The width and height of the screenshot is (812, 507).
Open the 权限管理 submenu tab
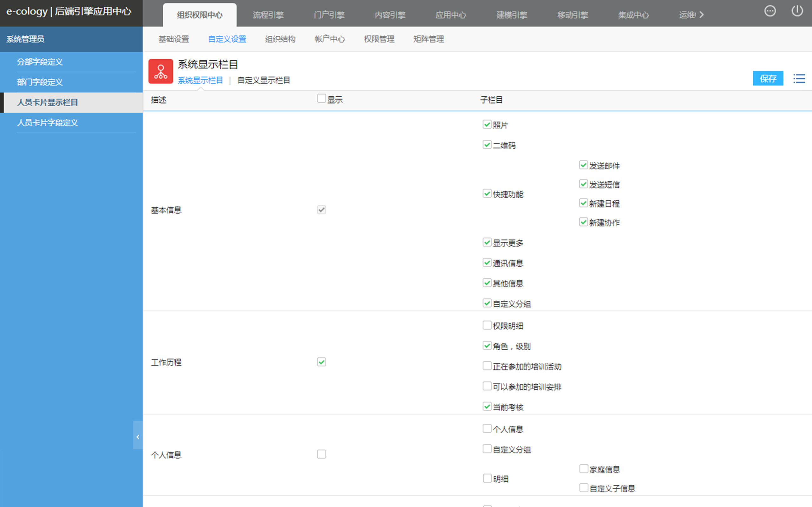(379, 39)
